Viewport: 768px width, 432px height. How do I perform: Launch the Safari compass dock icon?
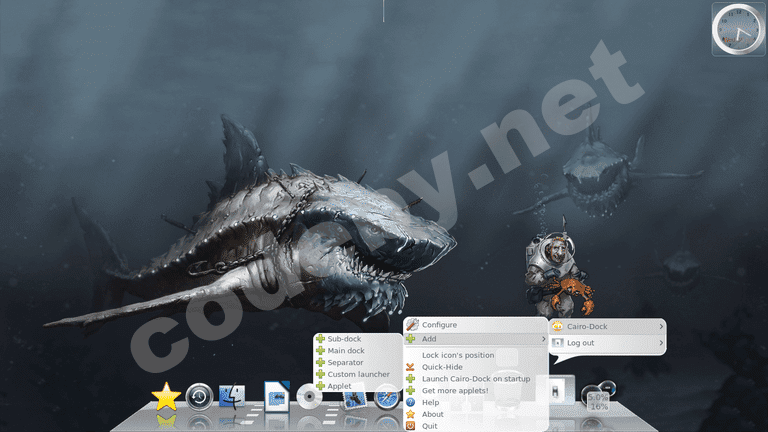click(387, 399)
